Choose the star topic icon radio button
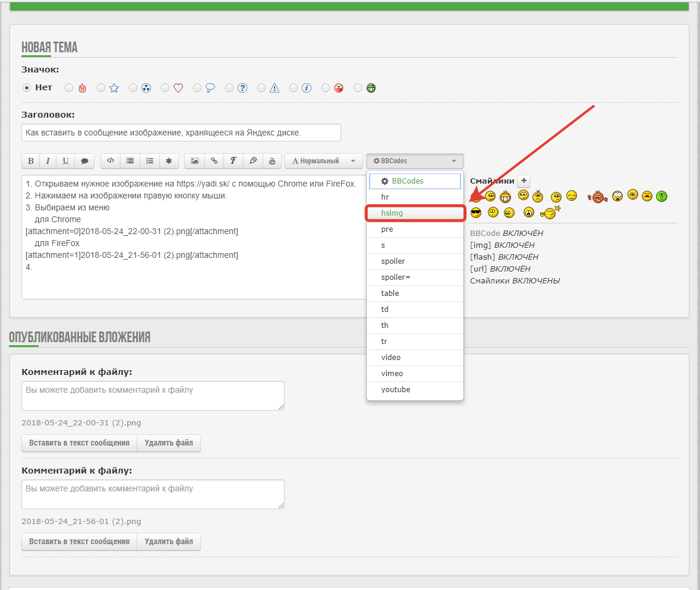Image resolution: width=700 pixels, height=590 pixels. tap(101, 88)
